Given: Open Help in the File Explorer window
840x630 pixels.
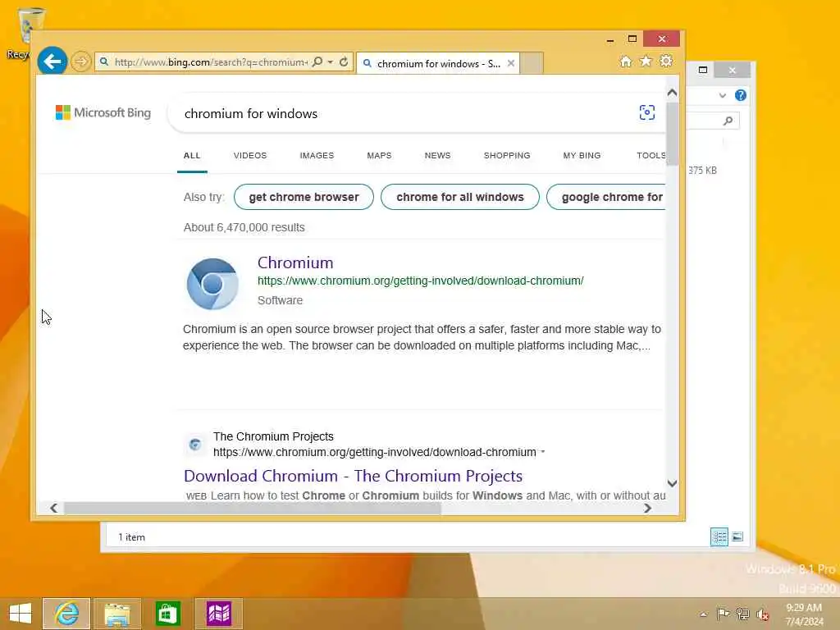Looking at the screenshot, I should [x=741, y=95].
